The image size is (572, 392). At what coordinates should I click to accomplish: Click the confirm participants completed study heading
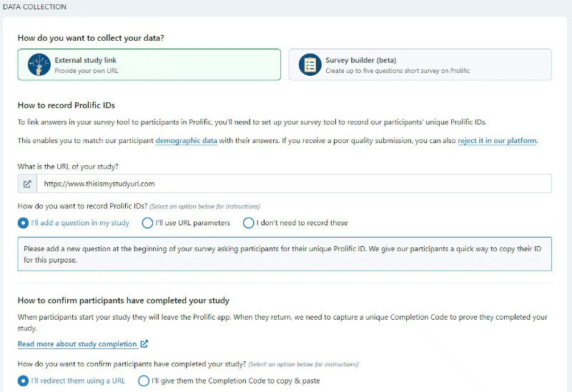point(123,300)
